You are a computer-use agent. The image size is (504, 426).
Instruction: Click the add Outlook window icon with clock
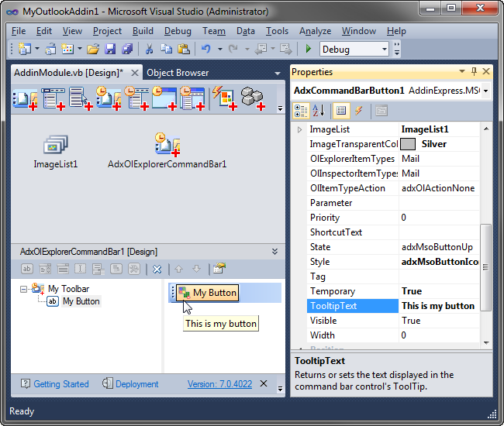164,98
